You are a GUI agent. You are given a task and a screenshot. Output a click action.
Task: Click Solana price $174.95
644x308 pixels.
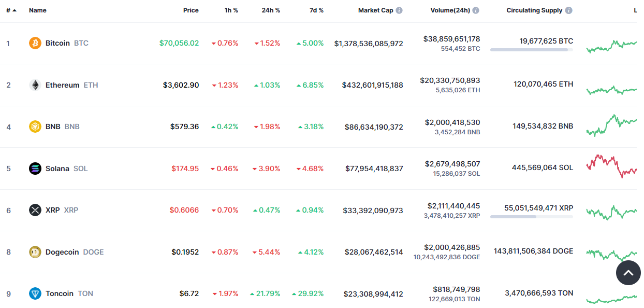click(185, 169)
